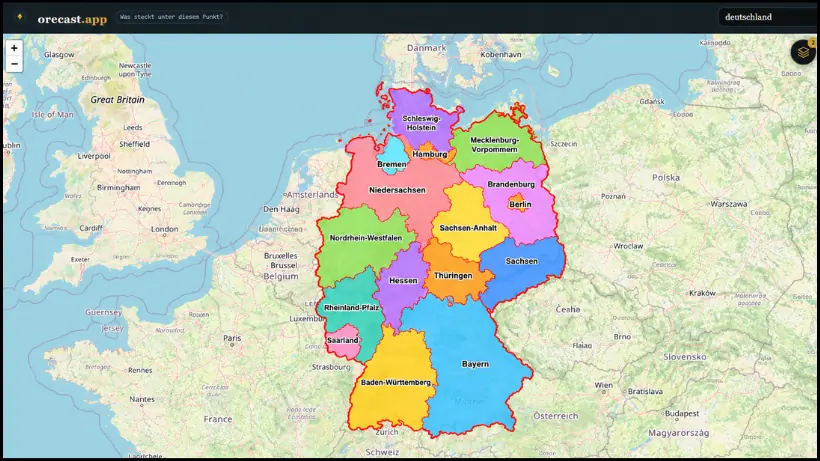Open the orecast.app home title
This screenshot has height=461, width=820.
pyautogui.click(x=72, y=19)
